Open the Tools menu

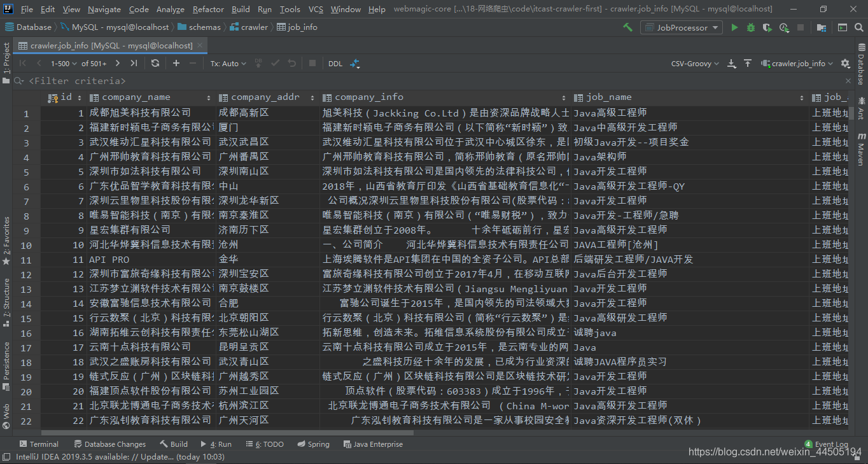pos(290,9)
